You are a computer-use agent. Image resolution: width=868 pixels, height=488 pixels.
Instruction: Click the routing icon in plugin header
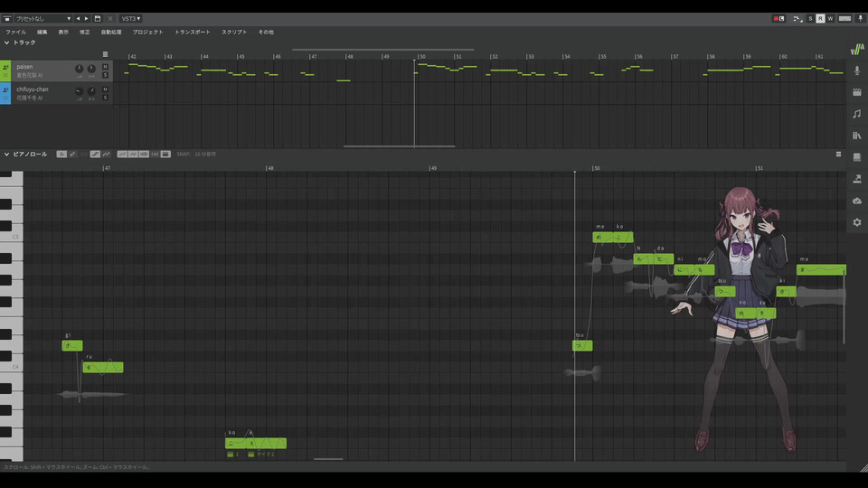[x=797, y=18]
